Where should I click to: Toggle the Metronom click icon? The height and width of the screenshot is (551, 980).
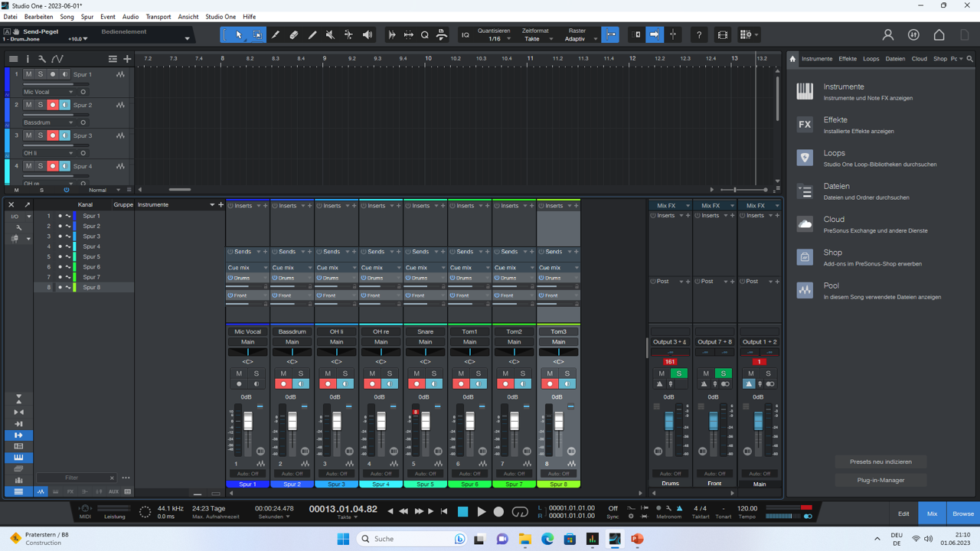pyautogui.click(x=679, y=508)
